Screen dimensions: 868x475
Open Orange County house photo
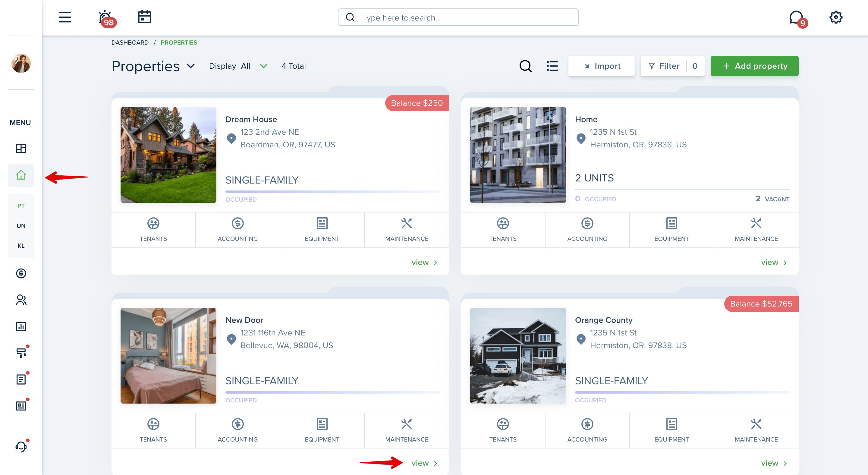pos(518,355)
